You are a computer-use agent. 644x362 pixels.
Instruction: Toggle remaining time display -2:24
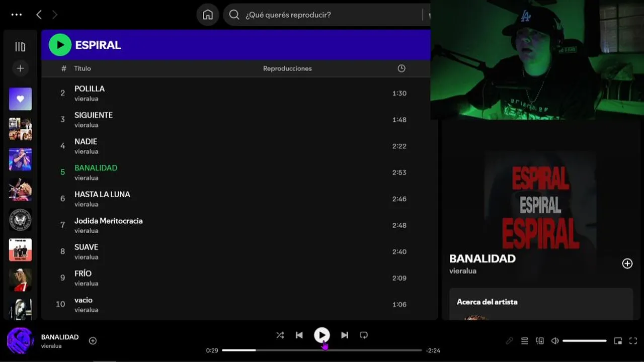tap(433, 350)
